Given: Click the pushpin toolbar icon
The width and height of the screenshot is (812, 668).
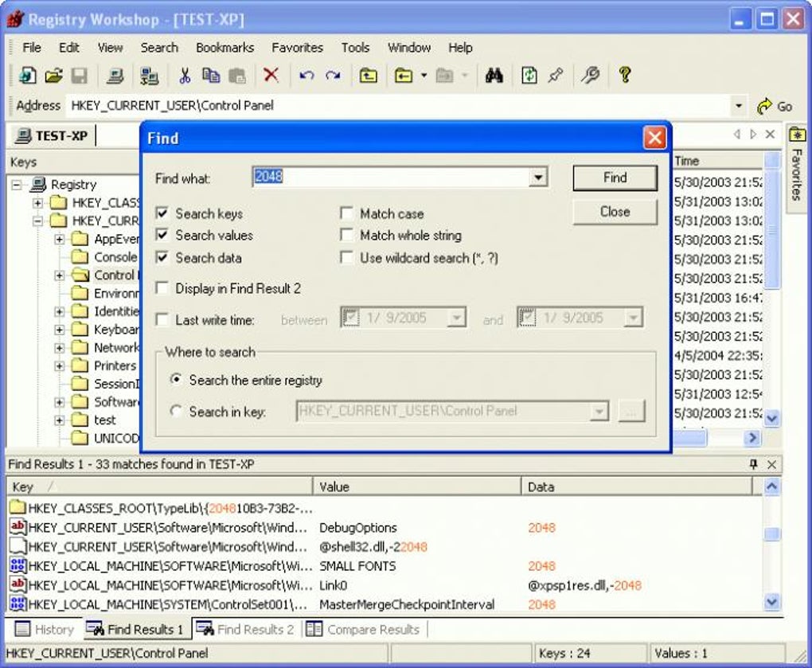Looking at the screenshot, I should tap(556, 76).
